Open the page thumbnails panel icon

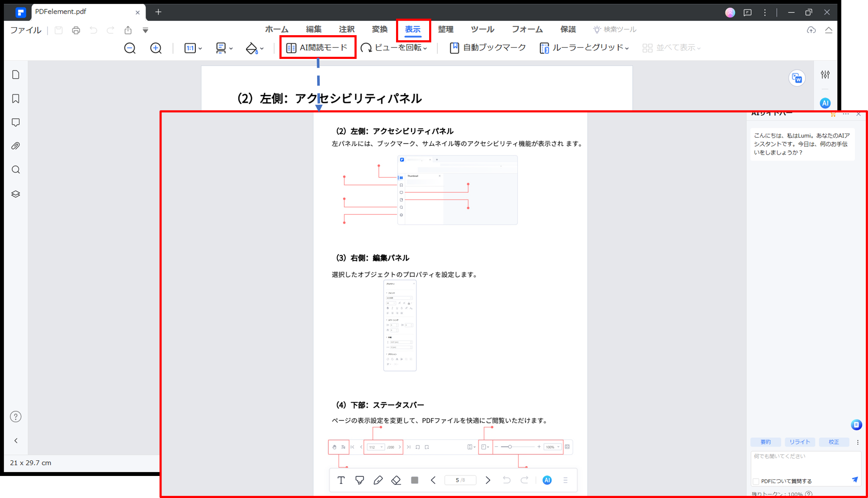(16, 74)
